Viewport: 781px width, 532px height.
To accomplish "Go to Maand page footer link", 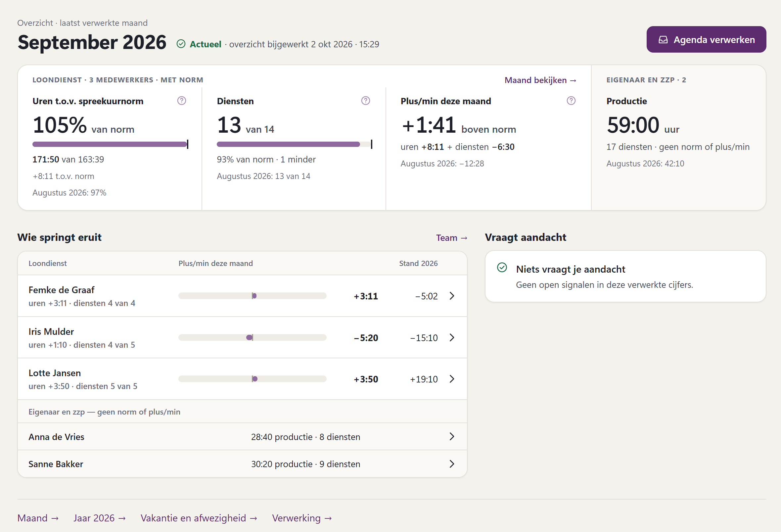I will 38,518.
